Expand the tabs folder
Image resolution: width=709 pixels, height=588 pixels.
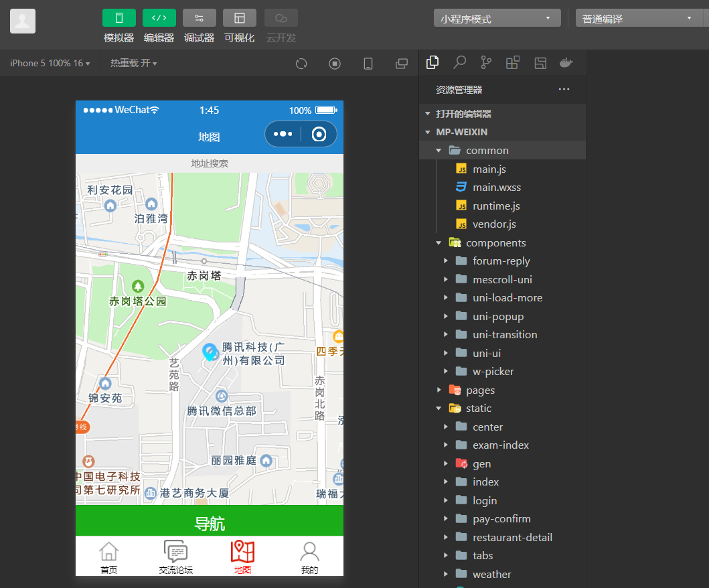(x=503, y=555)
